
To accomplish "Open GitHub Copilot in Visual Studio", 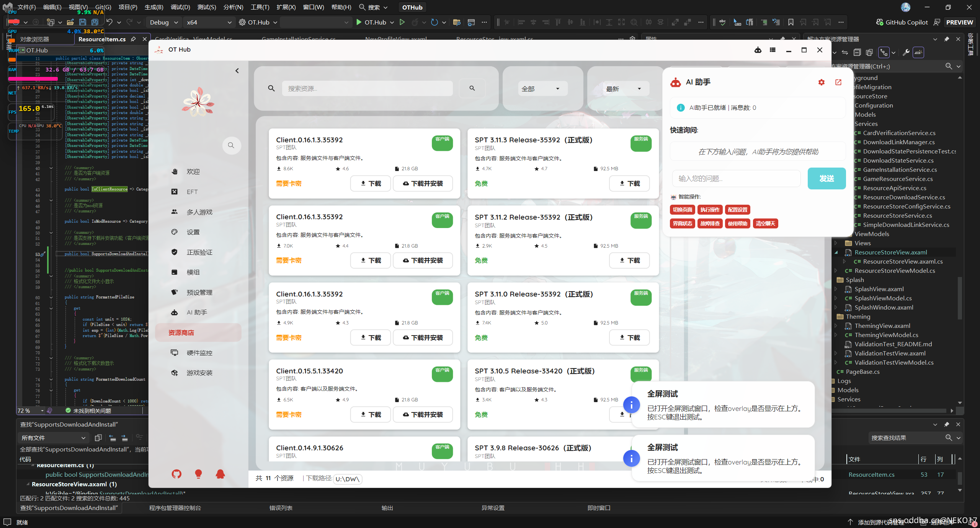I will click(x=902, y=22).
